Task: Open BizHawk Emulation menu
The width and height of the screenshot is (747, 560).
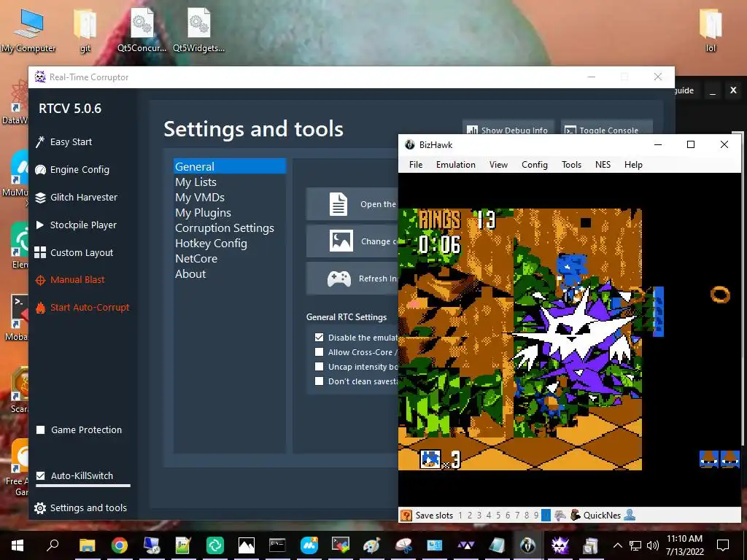Action: [x=456, y=165]
